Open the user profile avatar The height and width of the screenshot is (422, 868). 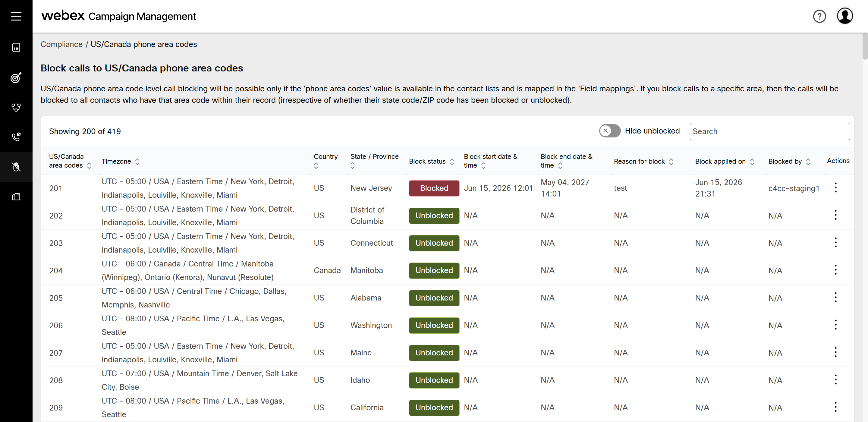click(x=845, y=16)
